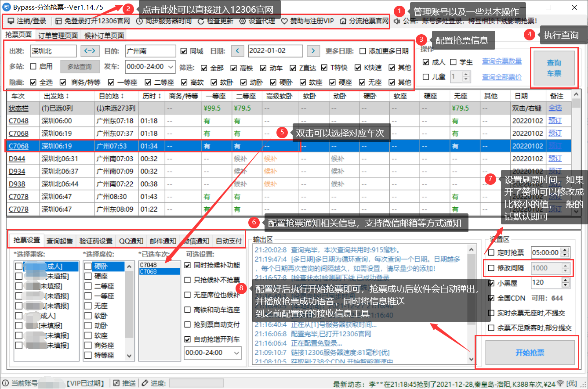Select 二等座 checkbox in seat list

click(x=88, y=286)
